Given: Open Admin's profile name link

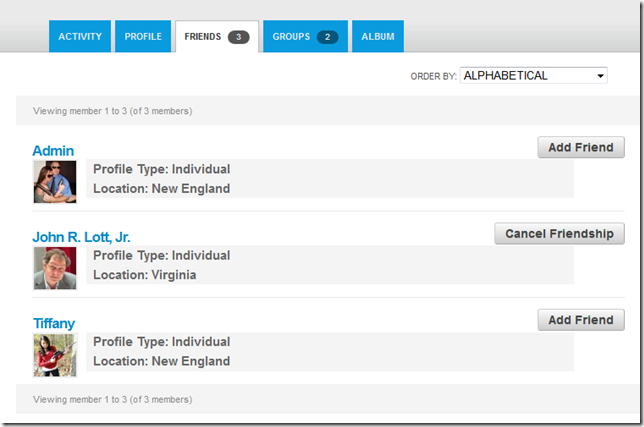Looking at the screenshot, I should [53, 151].
